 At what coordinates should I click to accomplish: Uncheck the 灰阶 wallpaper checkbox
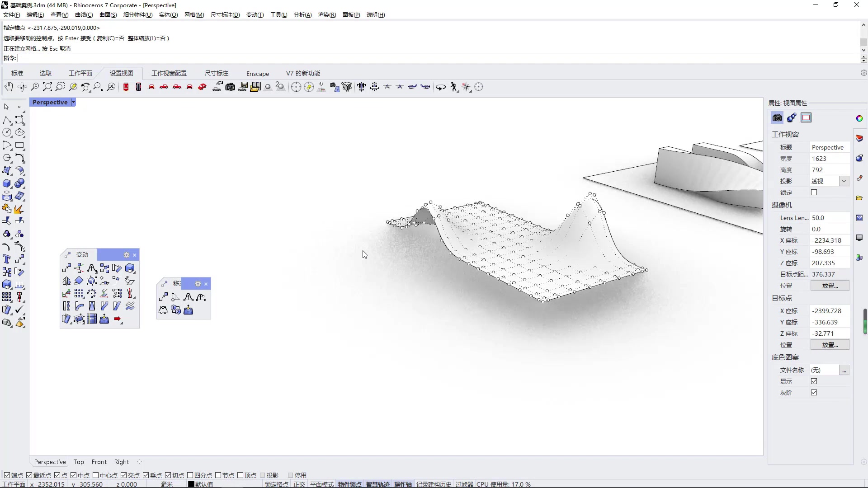coord(814,393)
